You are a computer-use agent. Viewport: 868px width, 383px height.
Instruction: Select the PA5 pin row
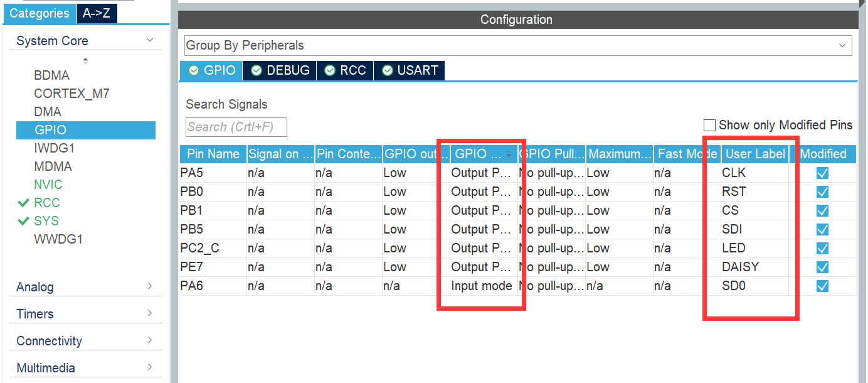(x=518, y=173)
